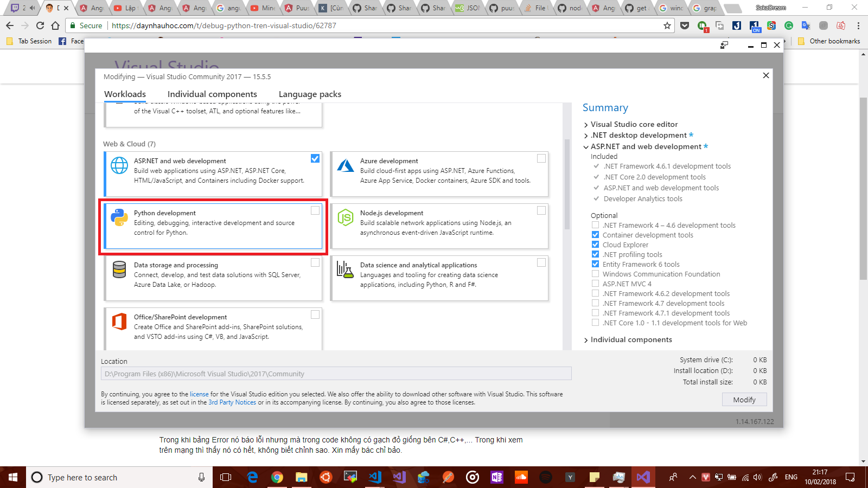Click the Chrome address bar URL
Image resolution: width=868 pixels, height=488 pixels.
pyautogui.click(x=224, y=25)
